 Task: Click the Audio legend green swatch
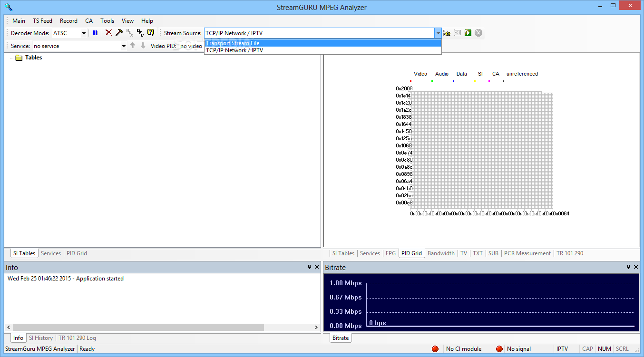click(x=432, y=81)
